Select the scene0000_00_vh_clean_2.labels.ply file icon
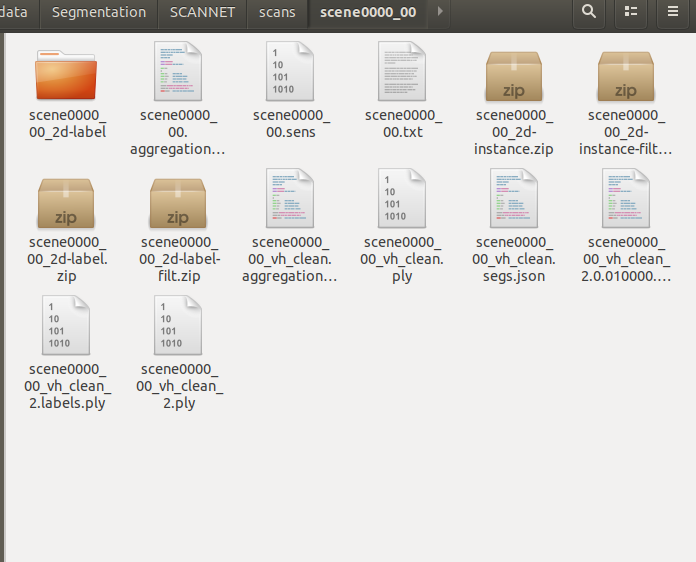 click(66, 325)
